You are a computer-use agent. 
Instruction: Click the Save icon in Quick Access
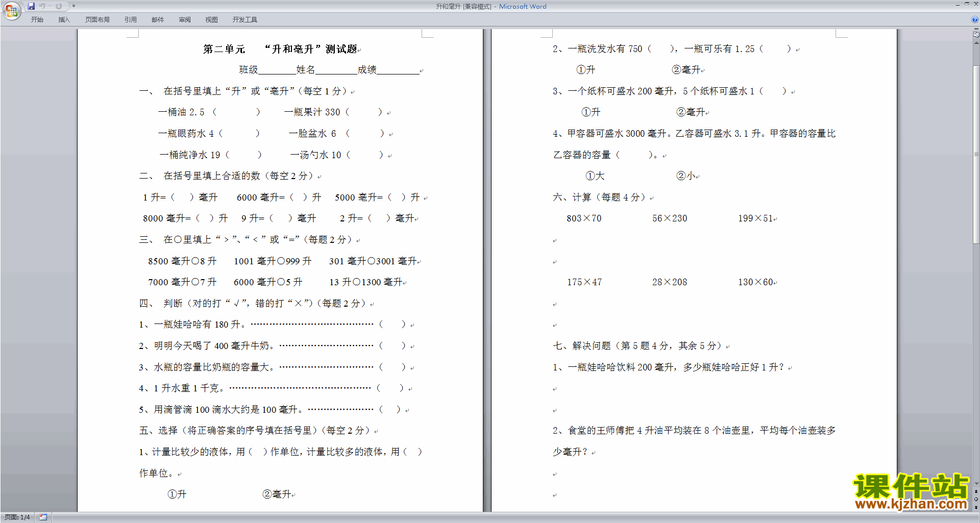coord(31,6)
